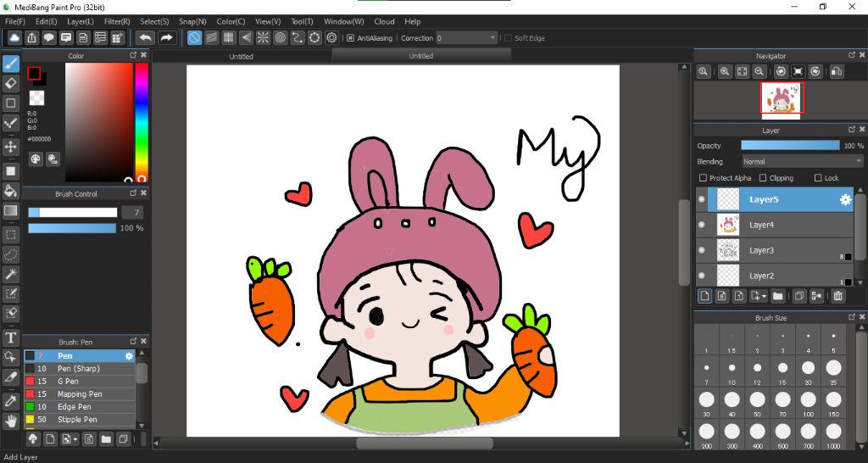Enable radial snap

263,37
